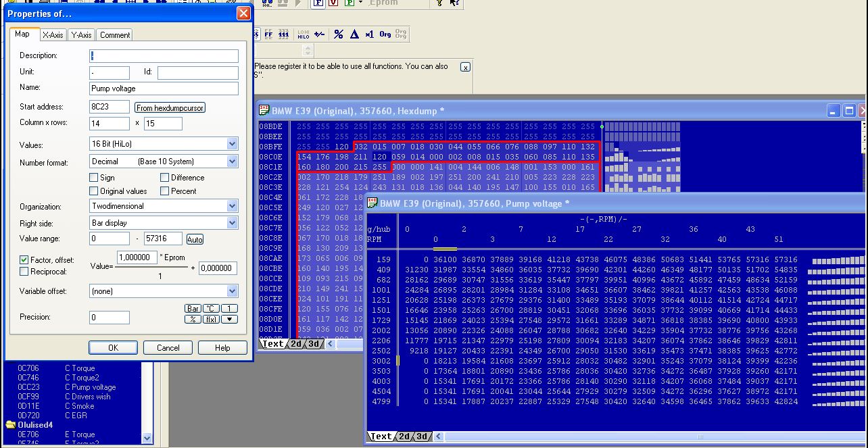The image size is (868, 448).
Task: Select the 111 decimal display icon
Action: pyautogui.click(x=283, y=34)
